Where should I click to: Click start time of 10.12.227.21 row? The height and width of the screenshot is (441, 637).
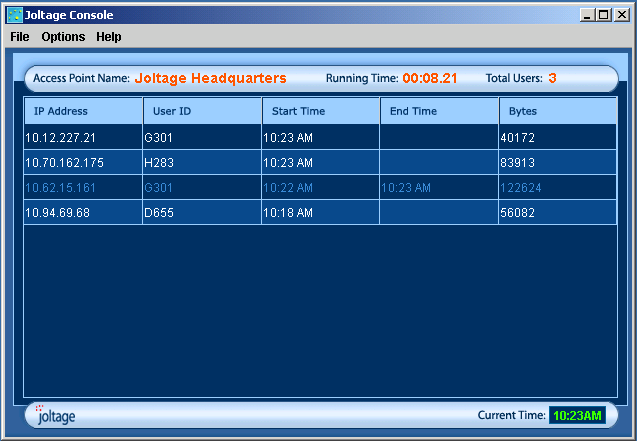tap(288, 138)
